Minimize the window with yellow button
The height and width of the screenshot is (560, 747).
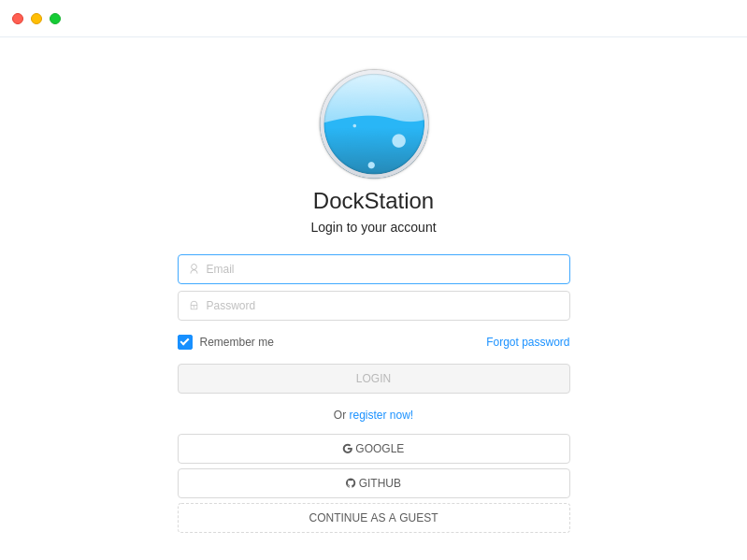pos(36,19)
